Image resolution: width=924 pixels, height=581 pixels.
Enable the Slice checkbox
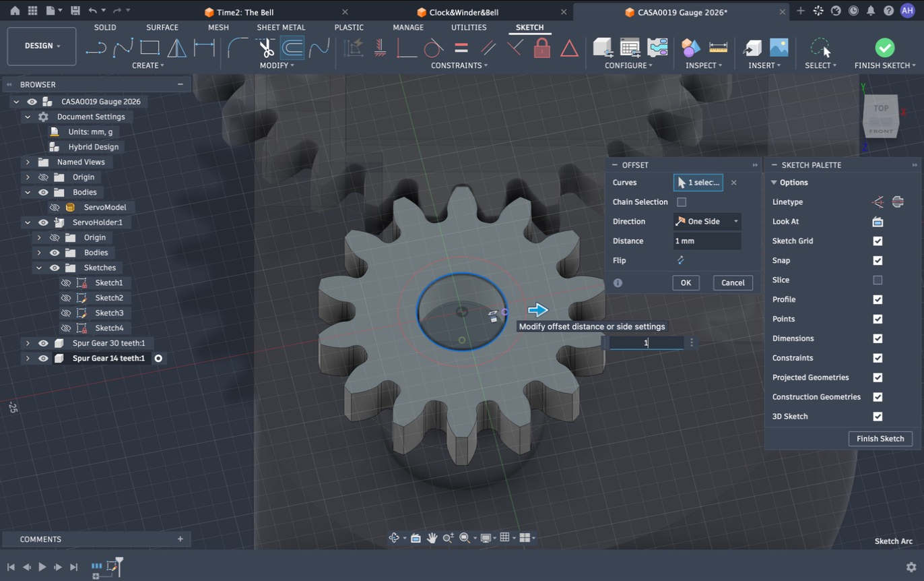pyautogui.click(x=878, y=280)
